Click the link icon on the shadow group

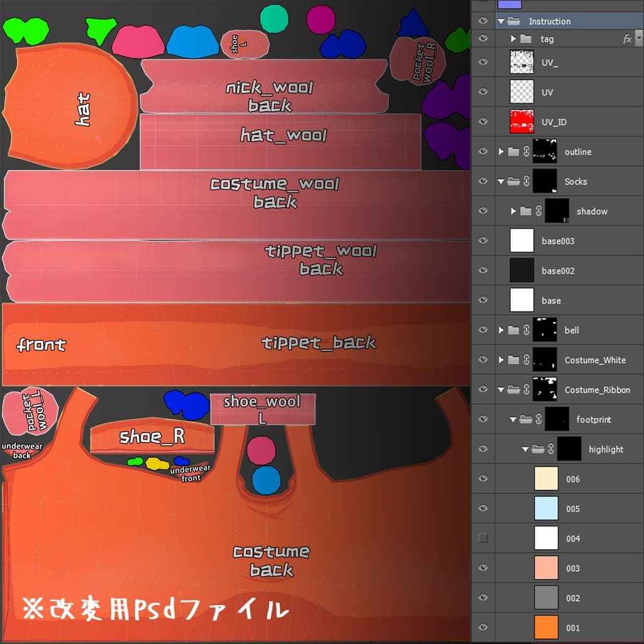(539, 210)
